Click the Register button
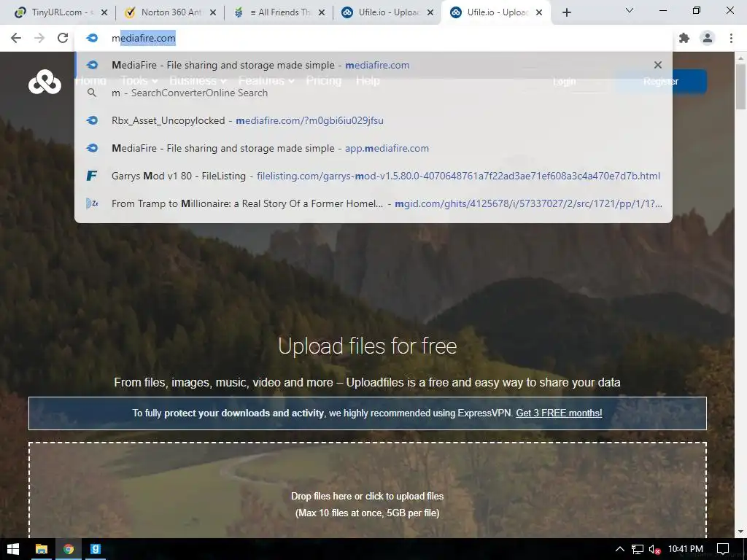The height and width of the screenshot is (560, 747). tap(661, 82)
